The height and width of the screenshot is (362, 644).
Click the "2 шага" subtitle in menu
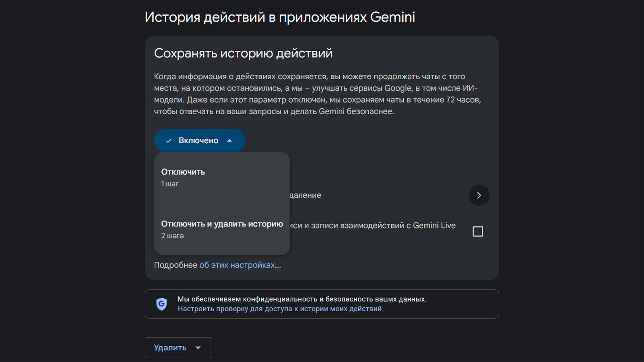[x=172, y=236]
